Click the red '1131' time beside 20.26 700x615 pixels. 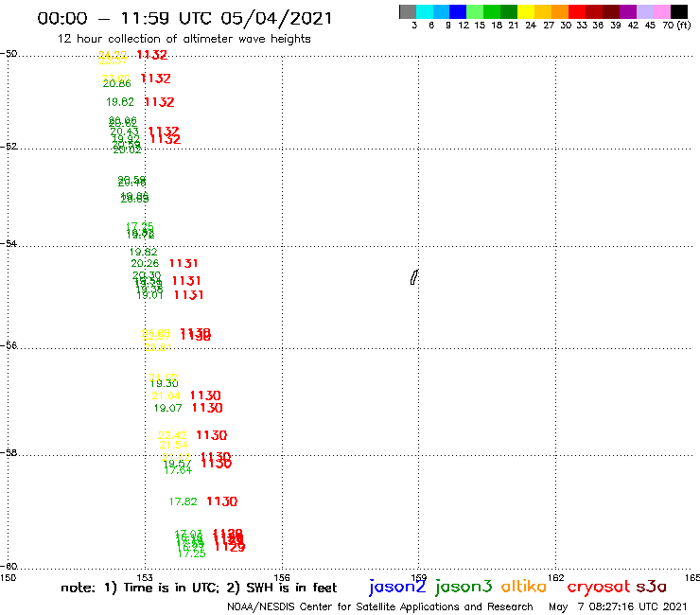[184, 264]
